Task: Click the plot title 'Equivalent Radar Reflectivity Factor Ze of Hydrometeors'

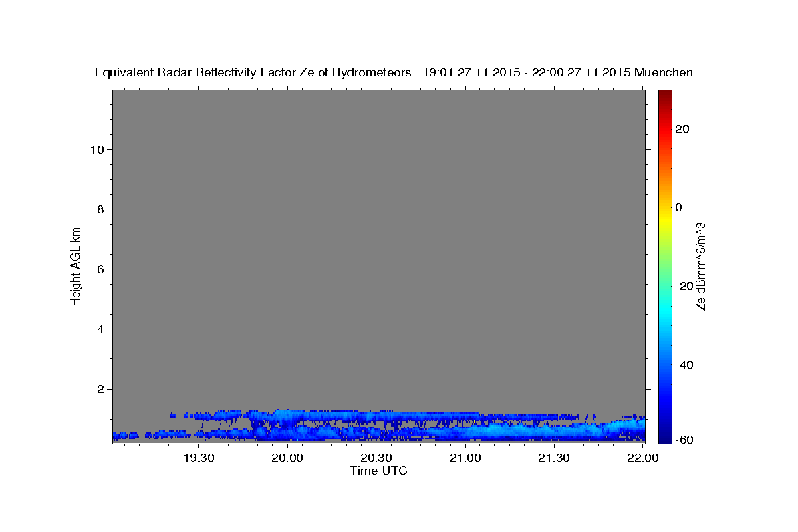Action: tap(253, 73)
